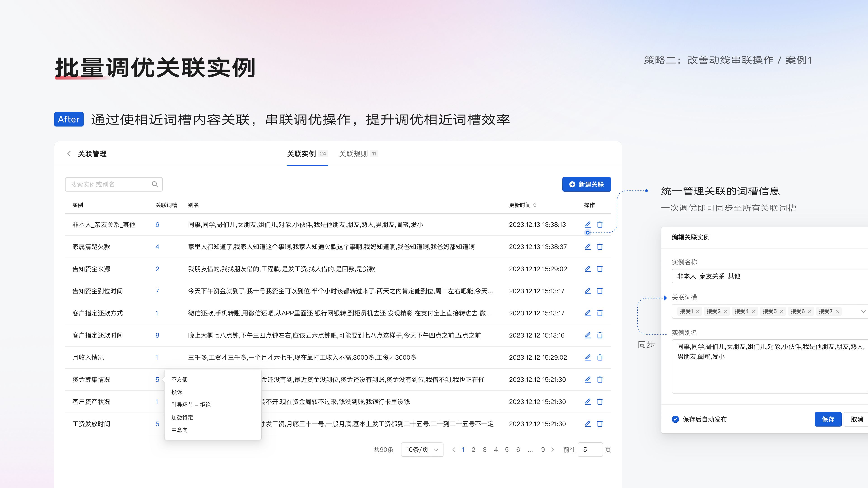Image resolution: width=868 pixels, height=488 pixels.
Task: Remove the 接受4 slot tag
Action: coord(753,311)
